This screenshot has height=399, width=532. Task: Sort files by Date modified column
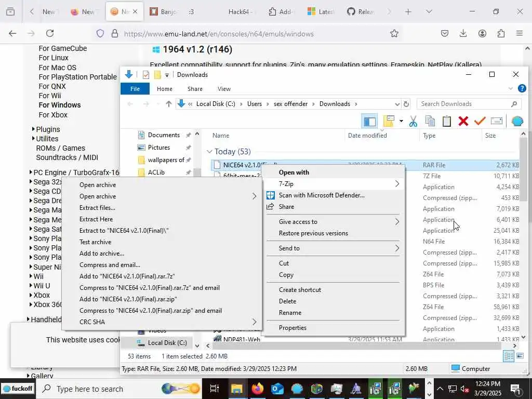367,136
